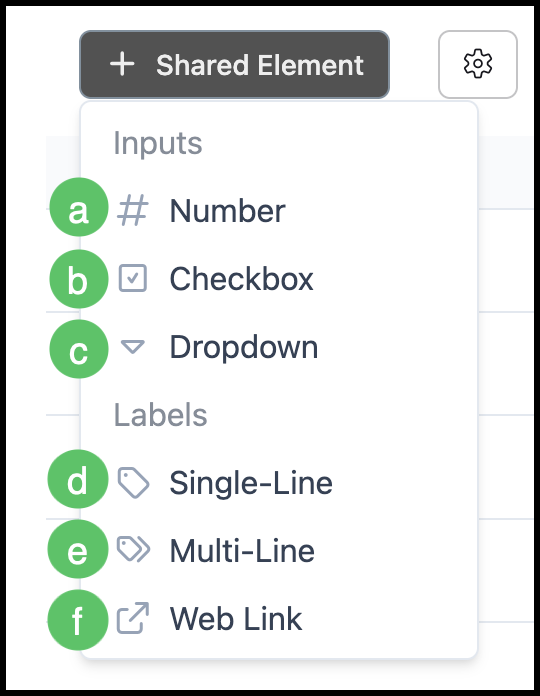Click the plus icon on Shared Element
Image resolution: width=540 pixels, height=696 pixels.
(122, 64)
